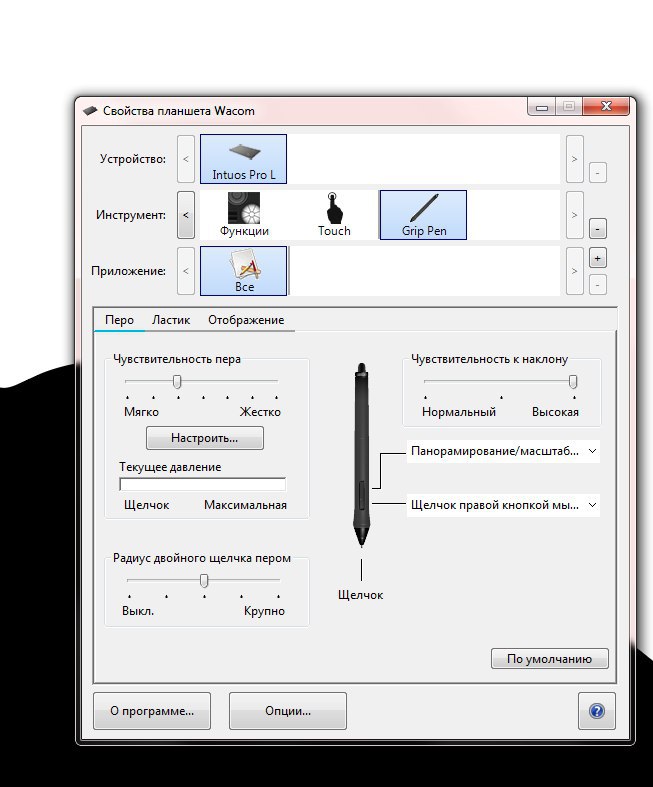Image resolution: width=653 pixels, height=787 pixels.
Task: Open the Щелчок правой кнопкой мыши dropdown
Action: tap(503, 505)
